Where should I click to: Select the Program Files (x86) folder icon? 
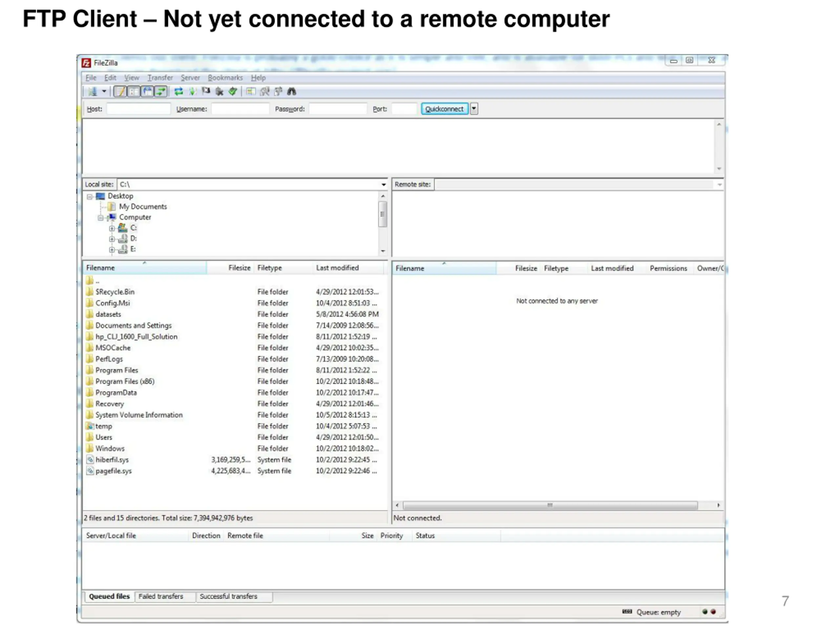(90, 381)
